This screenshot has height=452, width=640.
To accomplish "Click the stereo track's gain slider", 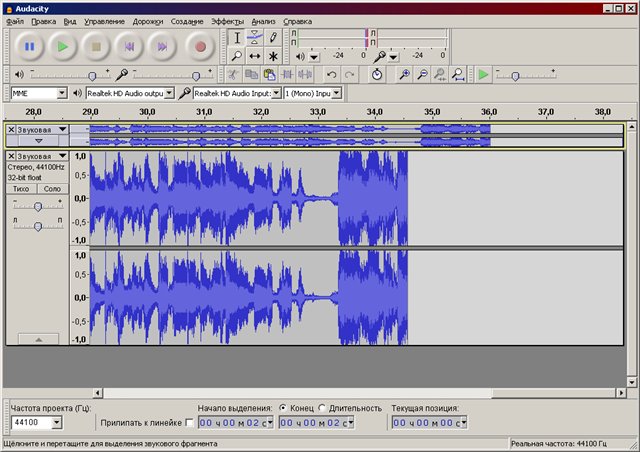I will pos(38,206).
